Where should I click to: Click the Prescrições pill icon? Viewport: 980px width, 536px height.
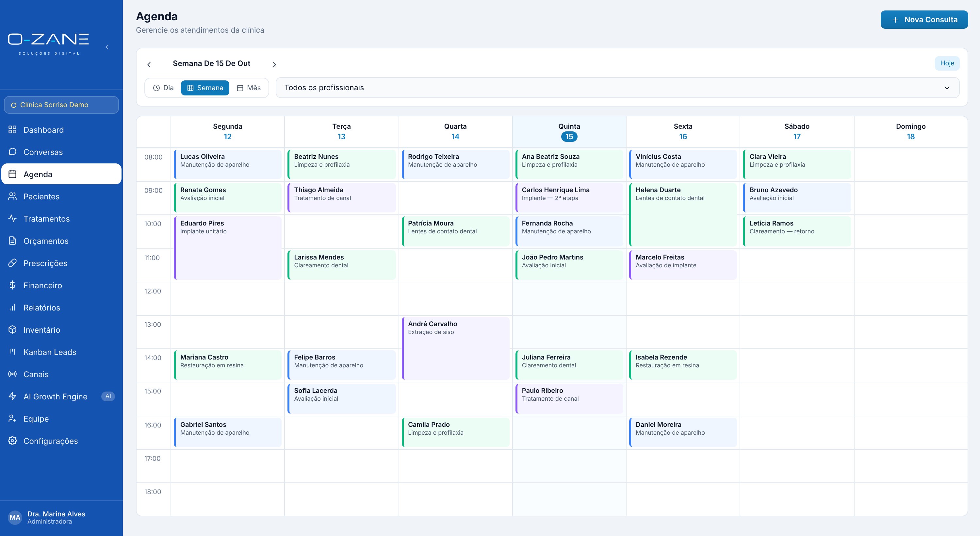[12, 263]
